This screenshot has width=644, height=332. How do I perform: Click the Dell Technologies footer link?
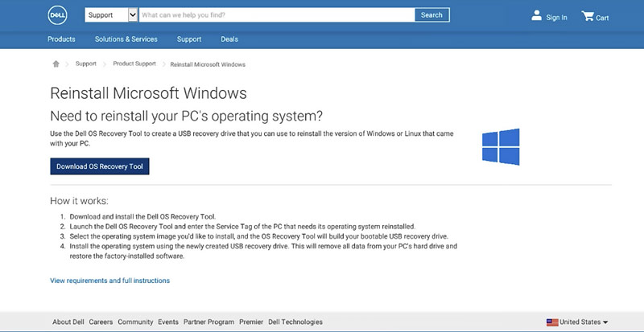295,322
